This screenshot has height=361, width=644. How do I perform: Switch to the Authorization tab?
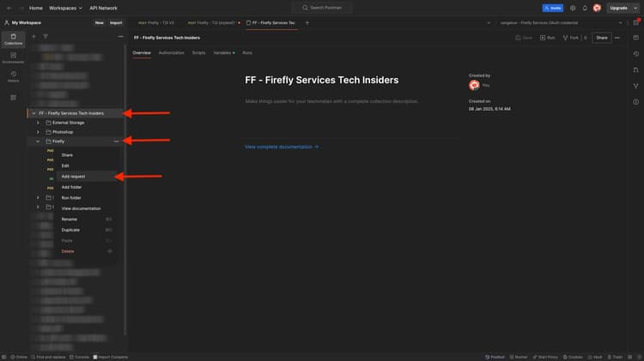171,53
